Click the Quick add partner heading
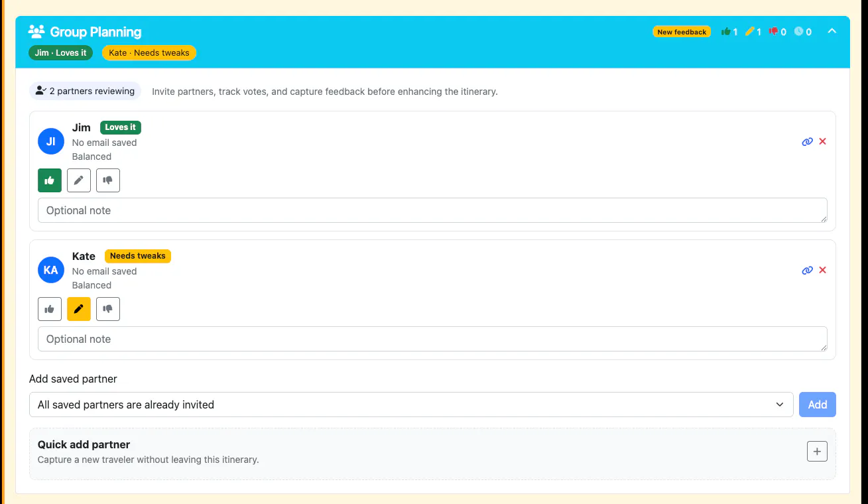The height and width of the screenshot is (504, 868). 84,444
